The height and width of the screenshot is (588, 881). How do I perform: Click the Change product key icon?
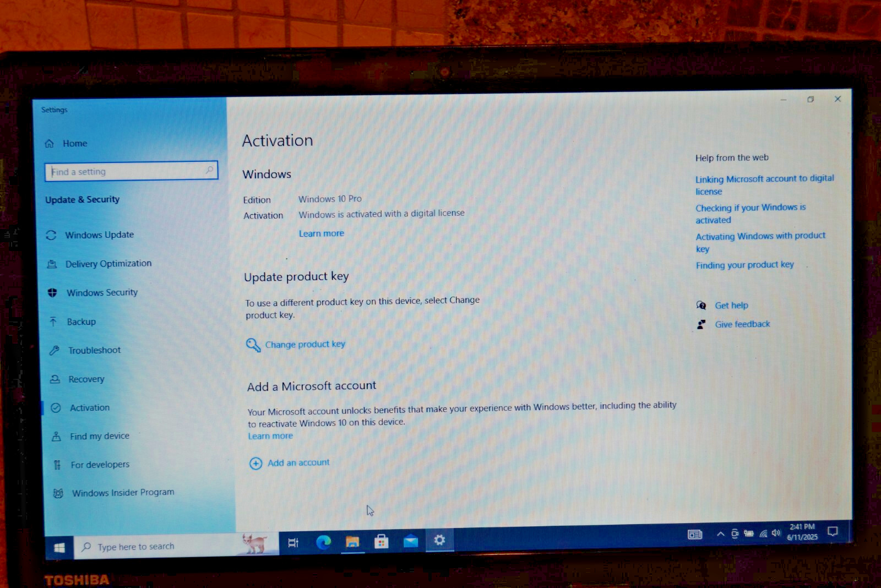click(253, 345)
